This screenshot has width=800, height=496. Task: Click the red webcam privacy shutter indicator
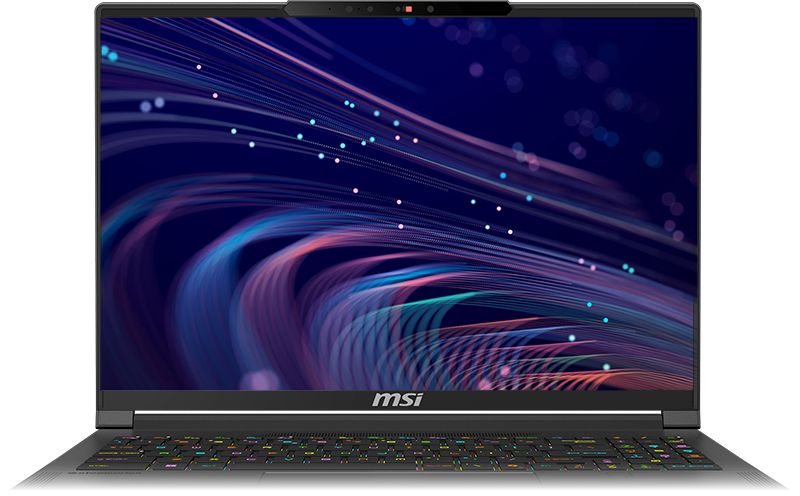[408, 9]
